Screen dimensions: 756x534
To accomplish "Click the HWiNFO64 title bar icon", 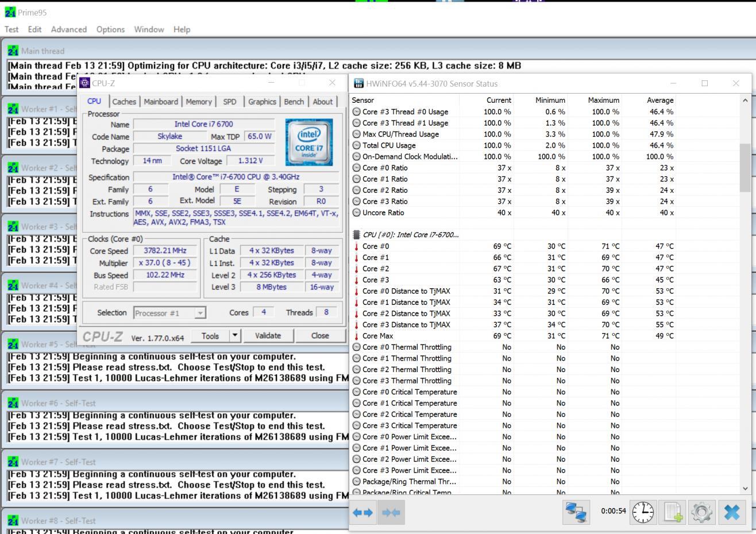I will (358, 84).
